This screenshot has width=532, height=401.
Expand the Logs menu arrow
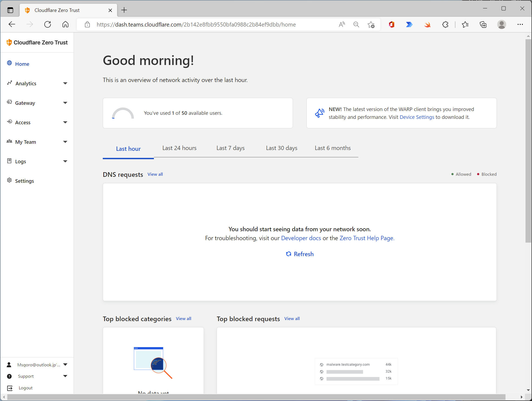pyautogui.click(x=65, y=161)
